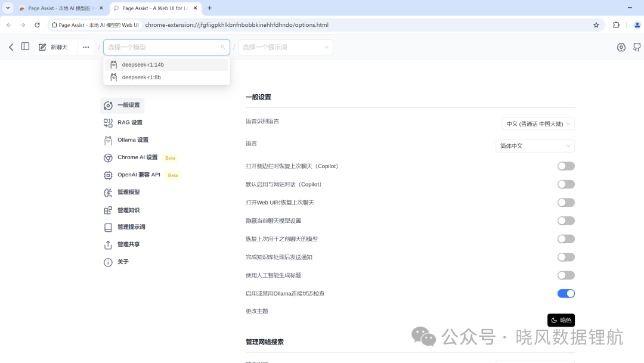This screenshot has height=363, width=644.
Task: Switch theme with the 暗色 button
Action: (x=561, y=320)
